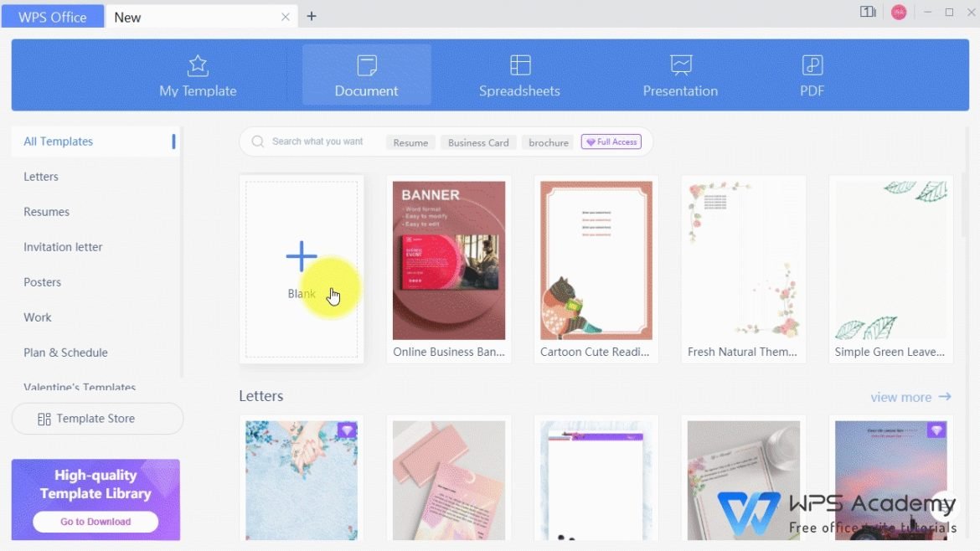Click the search magnifier icon

click(257, 142)
